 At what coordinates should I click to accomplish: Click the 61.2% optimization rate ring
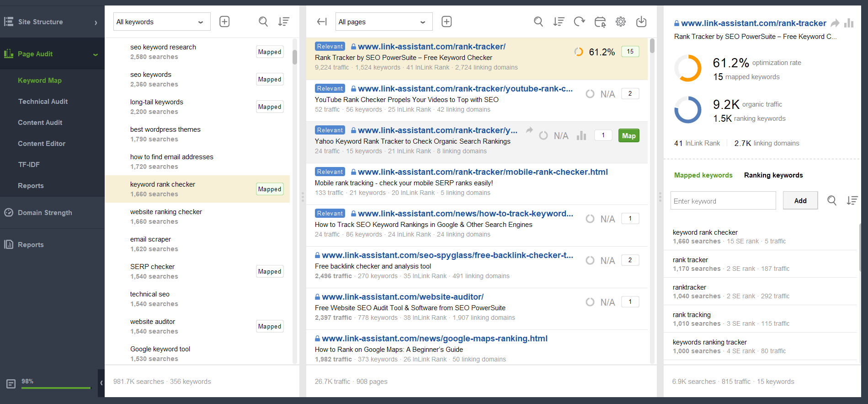click(x=687, y=68)
